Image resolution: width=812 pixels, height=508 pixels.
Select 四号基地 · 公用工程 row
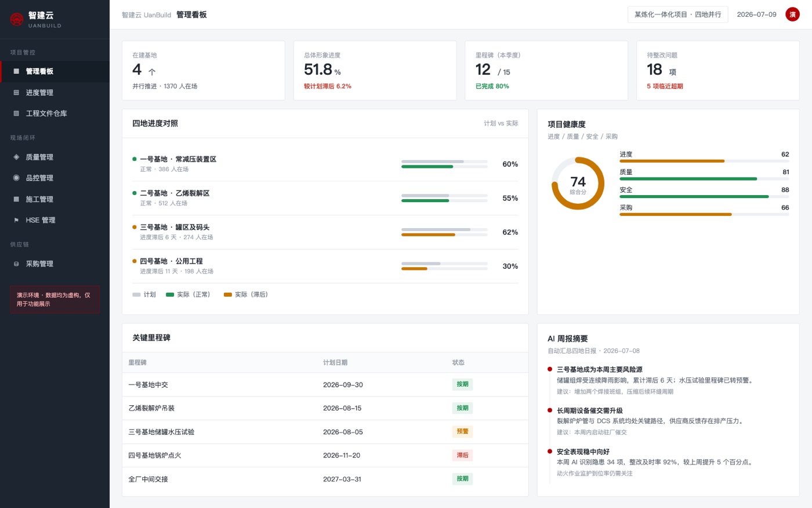tap(325, 266)
